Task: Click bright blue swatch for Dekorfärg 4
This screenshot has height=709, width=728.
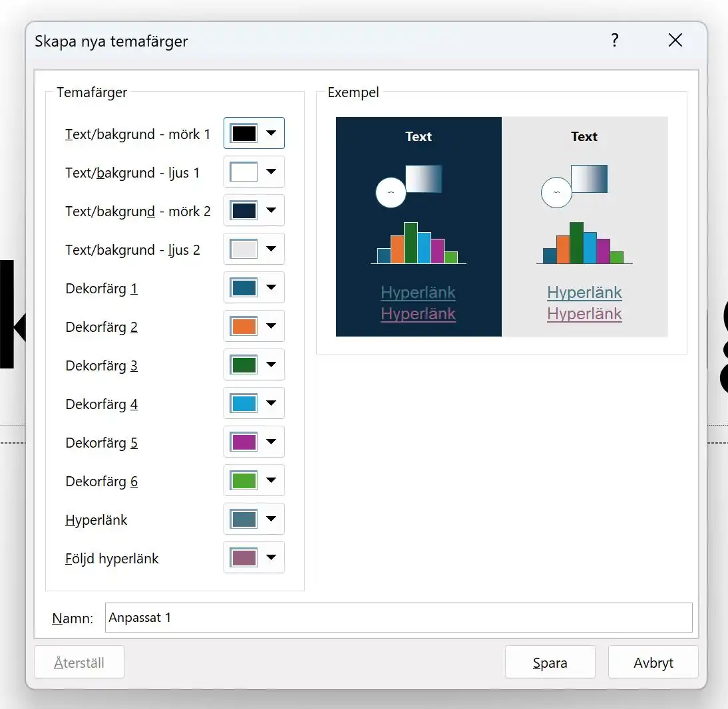Action: (244, 403)
